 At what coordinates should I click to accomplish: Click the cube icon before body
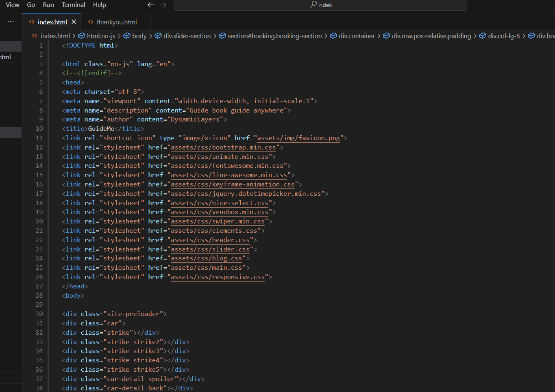[x=127, y=36]
